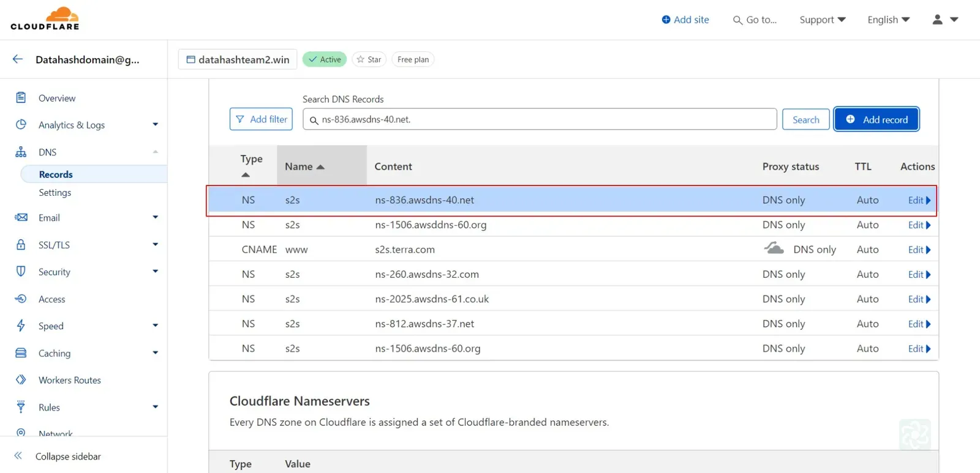Open the Settings page under DNS
The height and width of the screenshot is (473, 980).
click(55, 193)
